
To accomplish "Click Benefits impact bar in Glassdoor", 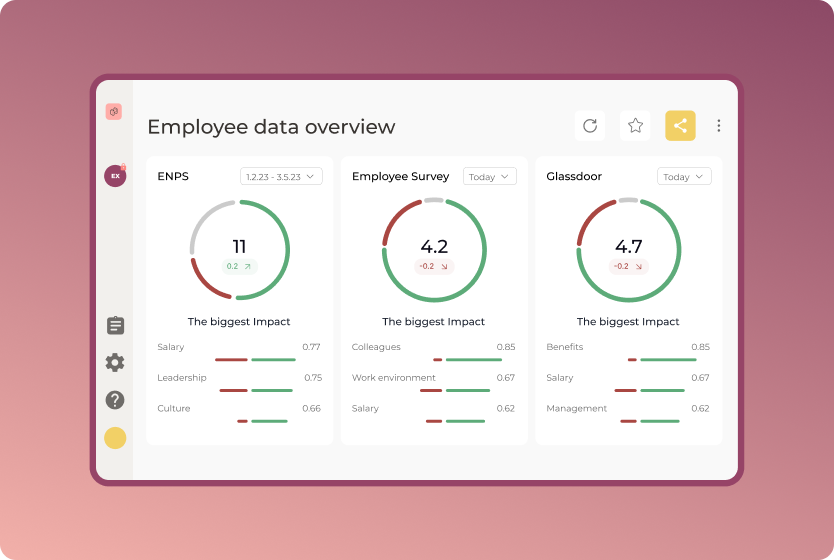I will pos(662,359).
